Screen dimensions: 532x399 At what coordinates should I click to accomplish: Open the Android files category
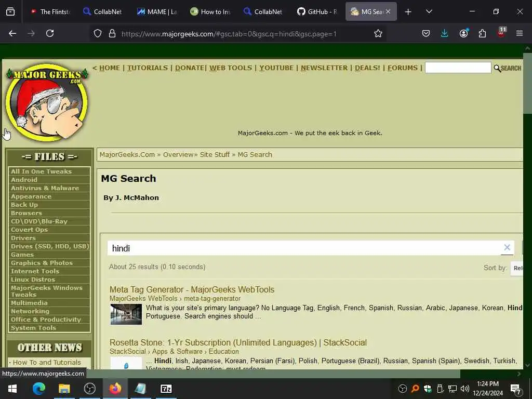24,180
